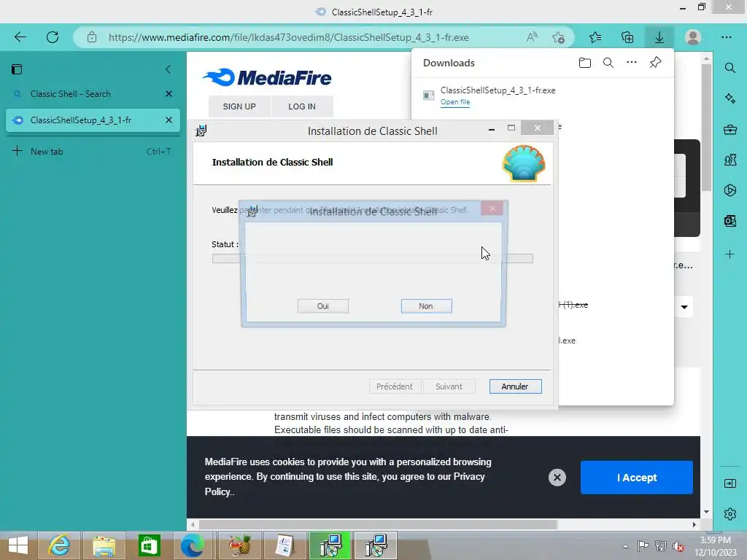The image size is (747, 560).
Task: Open Edge Settings and more menu
Action: tap(726, 37)
